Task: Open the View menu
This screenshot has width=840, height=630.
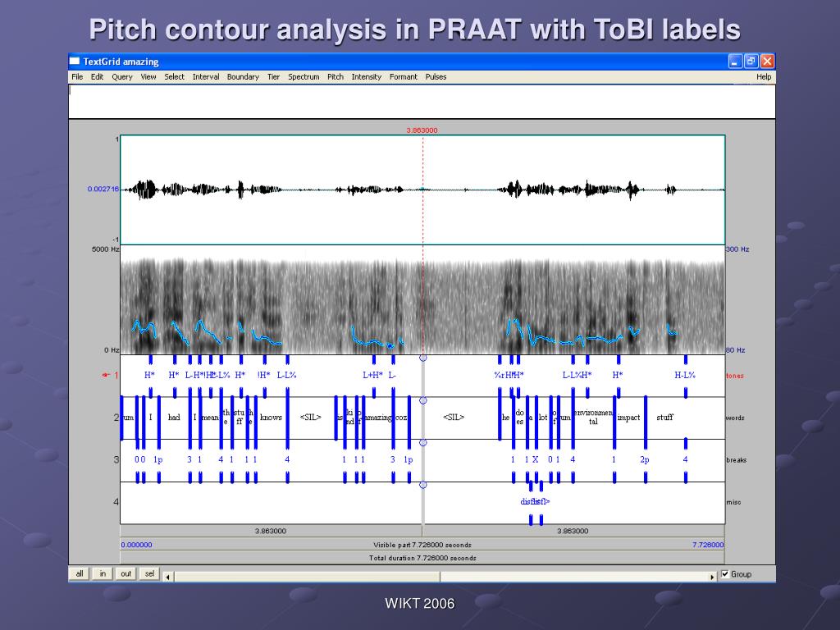Action: [x=148, y=76]
